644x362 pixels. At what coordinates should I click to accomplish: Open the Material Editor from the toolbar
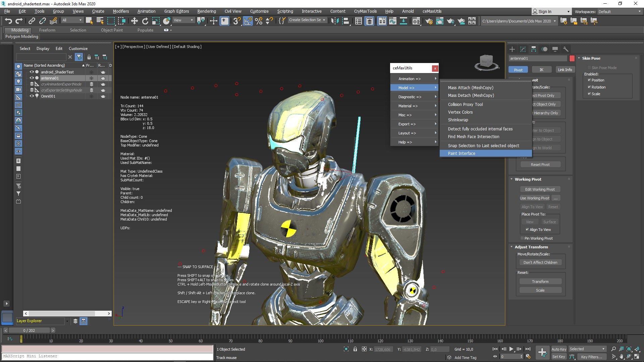pos(416,21)
